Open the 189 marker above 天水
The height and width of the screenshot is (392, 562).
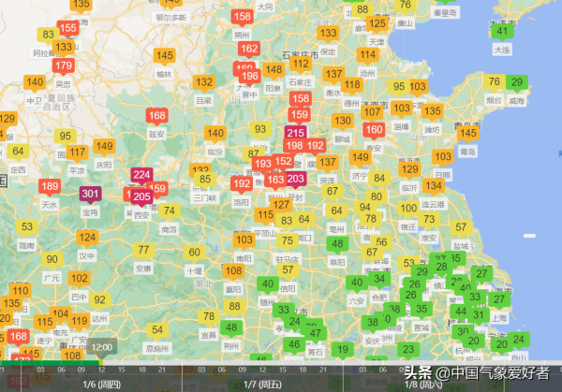click(x=50, y=186)
